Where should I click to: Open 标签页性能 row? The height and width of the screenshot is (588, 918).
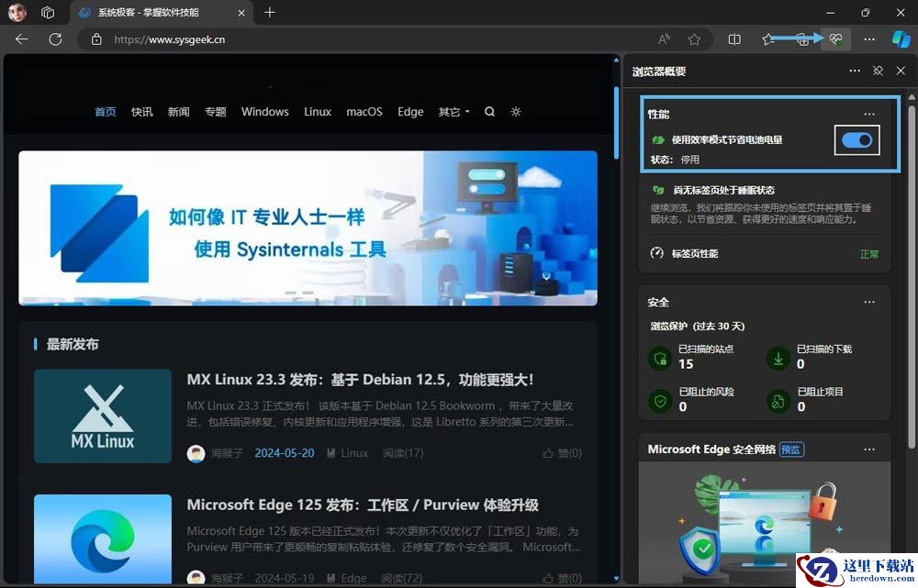765,253
